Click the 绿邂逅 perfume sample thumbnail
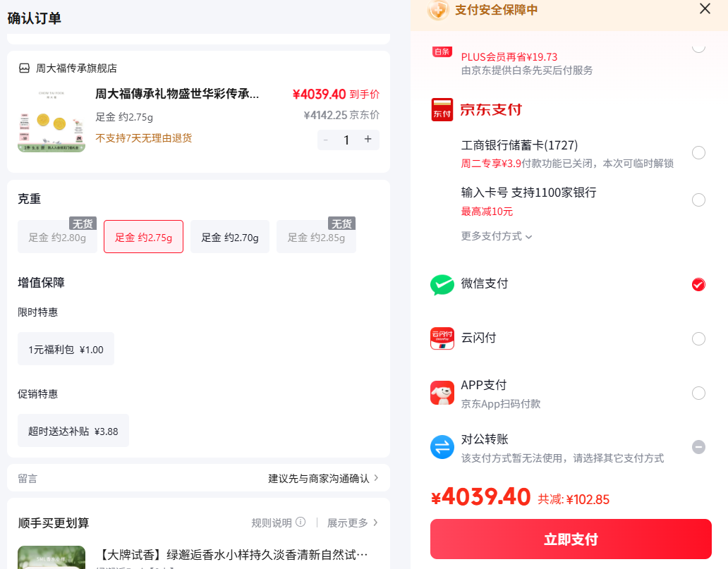The image size is (728, 569). pyautogui.click(x=51, y=557)
